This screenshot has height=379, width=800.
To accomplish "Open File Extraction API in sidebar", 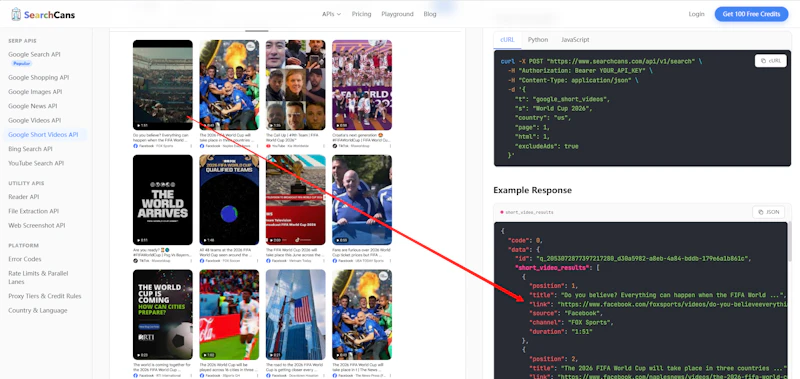I will click(x=33, y=211).
